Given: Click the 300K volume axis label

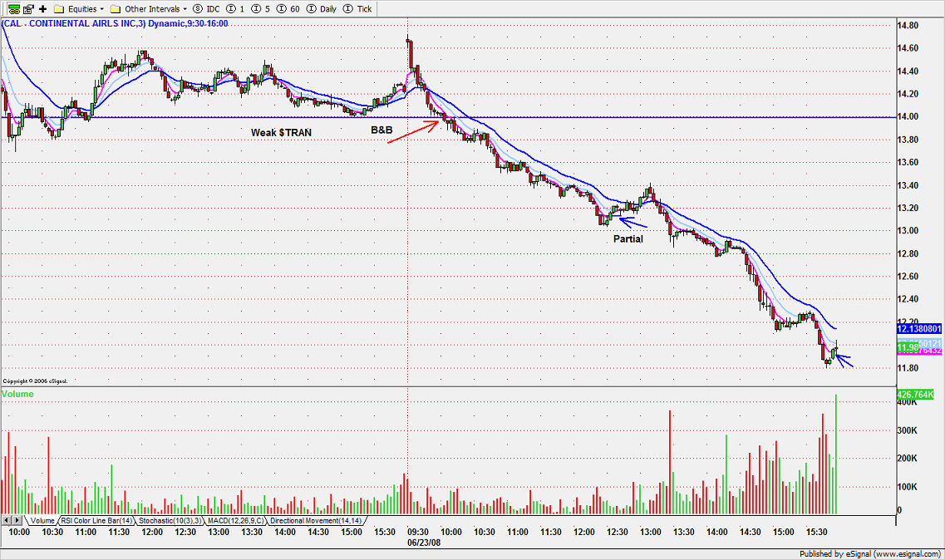Looking at the screenshot, I should point(907,430).
